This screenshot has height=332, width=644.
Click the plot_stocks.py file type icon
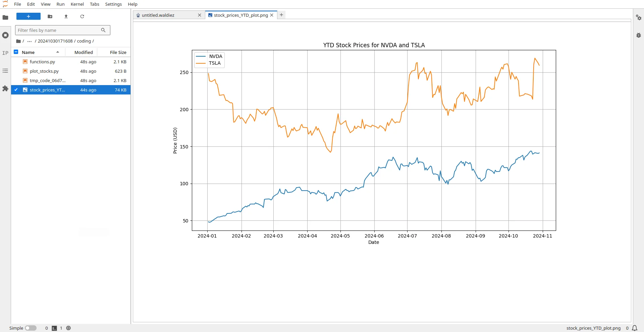coord(25,71)
